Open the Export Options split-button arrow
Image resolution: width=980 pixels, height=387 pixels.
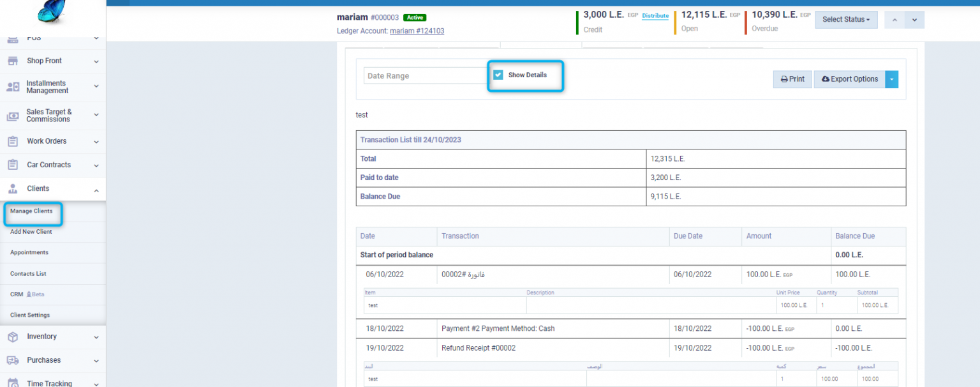pos(891,79)
